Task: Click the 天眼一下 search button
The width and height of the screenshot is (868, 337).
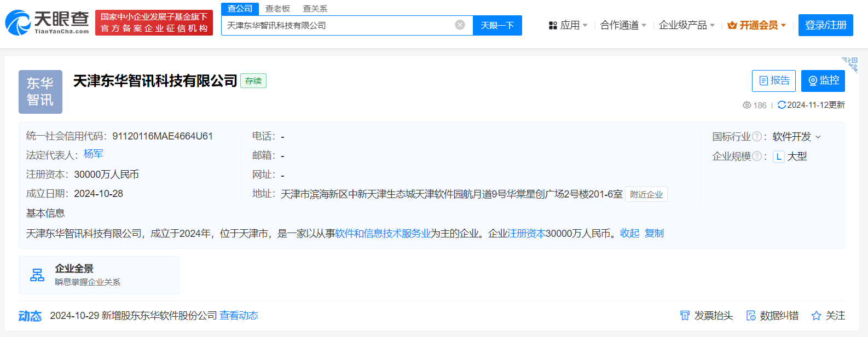Action: pos(497,25)
